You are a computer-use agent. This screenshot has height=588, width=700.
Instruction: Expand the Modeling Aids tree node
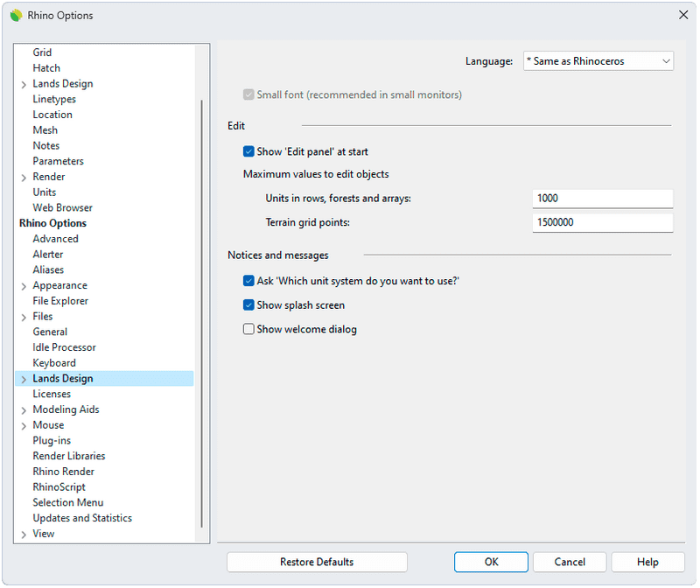(24, 410)
